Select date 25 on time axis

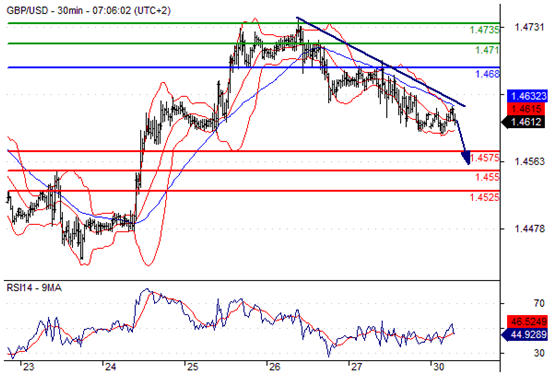point(193,367)
